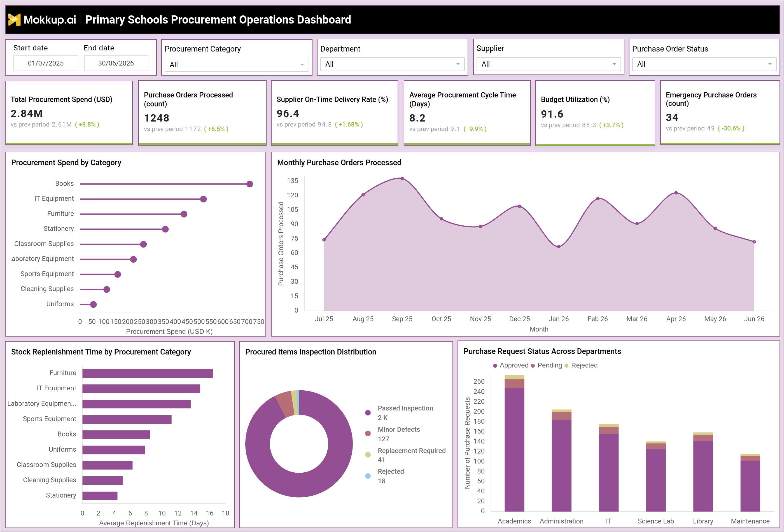Viewport: 784px width, 532px height.
Task: Click the Administration stacked bar
Action: (562, 461)
